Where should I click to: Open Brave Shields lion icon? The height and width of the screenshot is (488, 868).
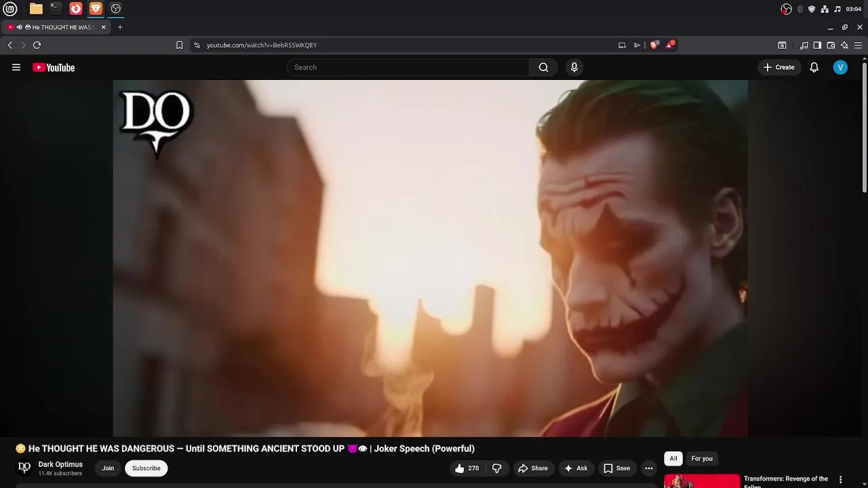point(654,45)
